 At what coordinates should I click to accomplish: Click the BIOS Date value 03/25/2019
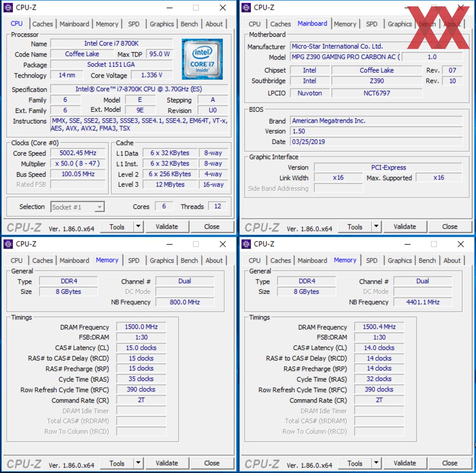point(377,142)
